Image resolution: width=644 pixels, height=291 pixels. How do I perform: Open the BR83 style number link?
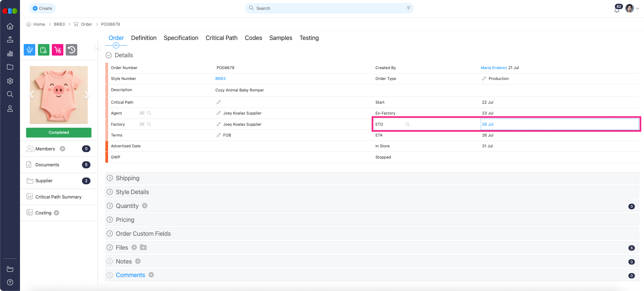coord(220,79)
